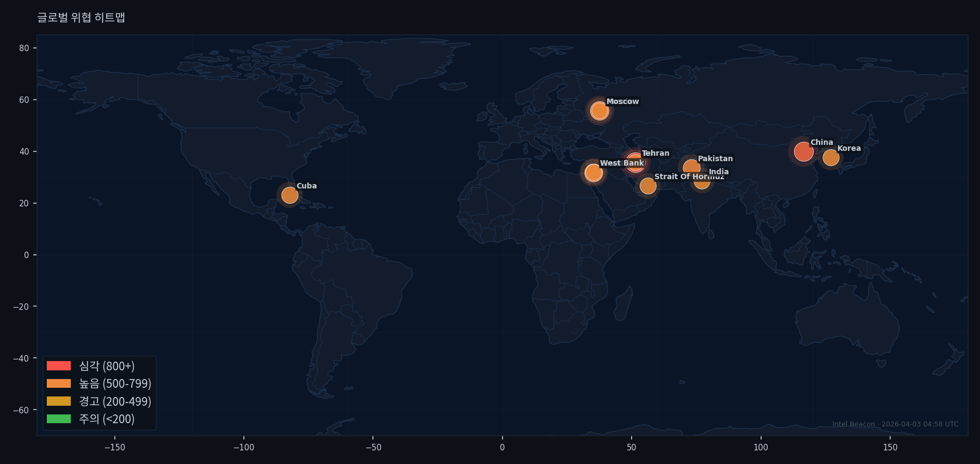Click the red 심각 (800+) legend swatch
Image resolution: width=980 pixels, height=464 pixels.
click(59, 366)
